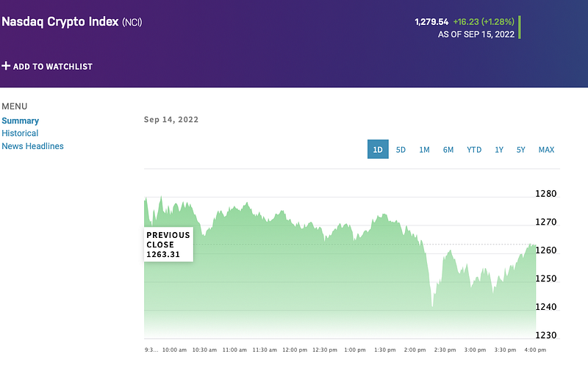Click the 12:00 pm time axis label
Screen dimensions: 588x376
294,350
